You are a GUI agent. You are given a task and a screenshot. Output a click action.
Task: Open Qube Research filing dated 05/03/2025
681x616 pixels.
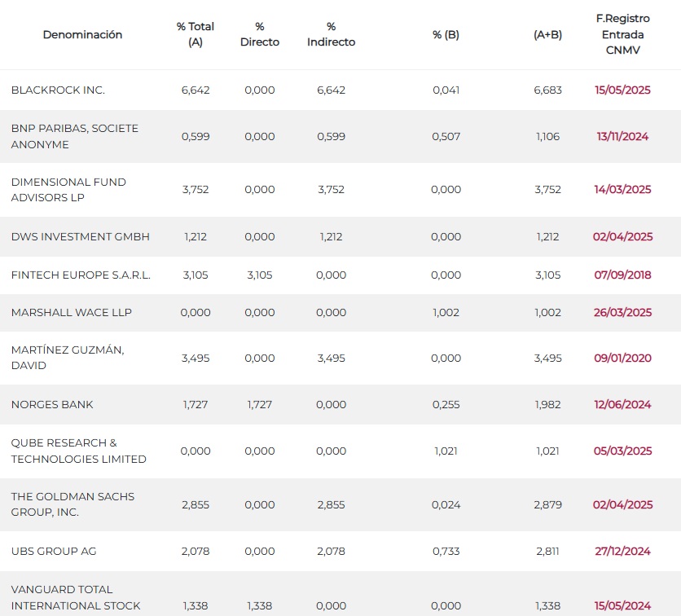click(622, 451)
